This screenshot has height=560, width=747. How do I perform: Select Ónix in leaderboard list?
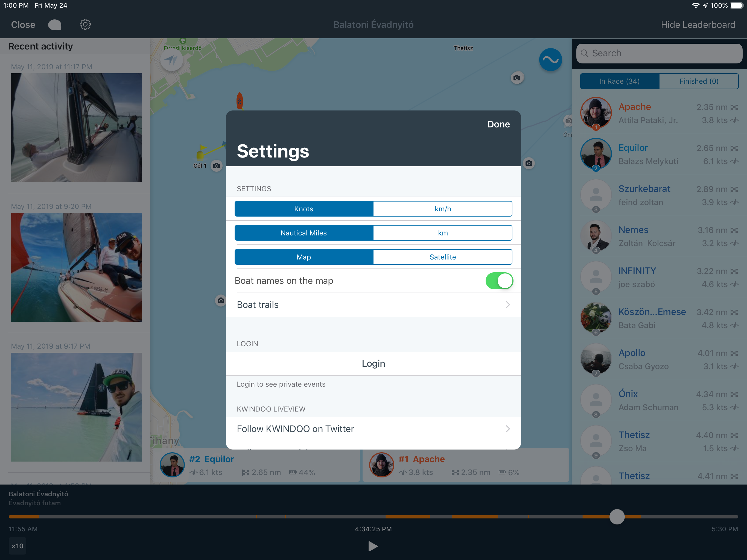pos(659,401)
